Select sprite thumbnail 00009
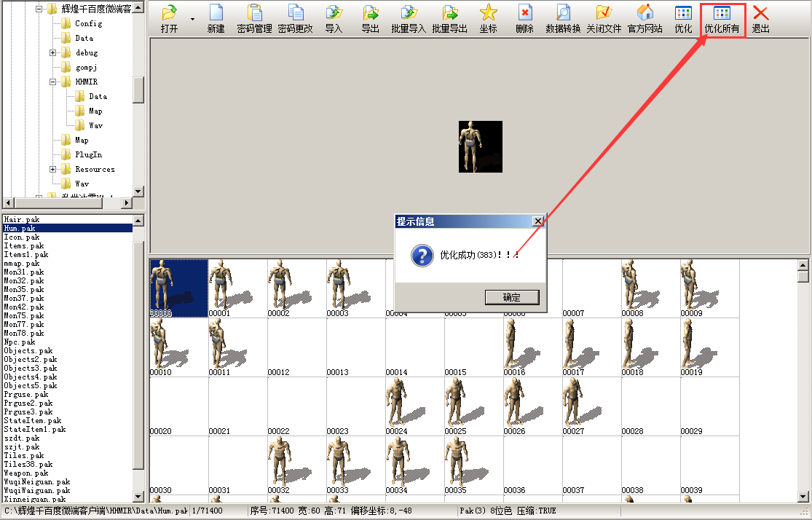The image size is (812, 520). coord(710,288)
